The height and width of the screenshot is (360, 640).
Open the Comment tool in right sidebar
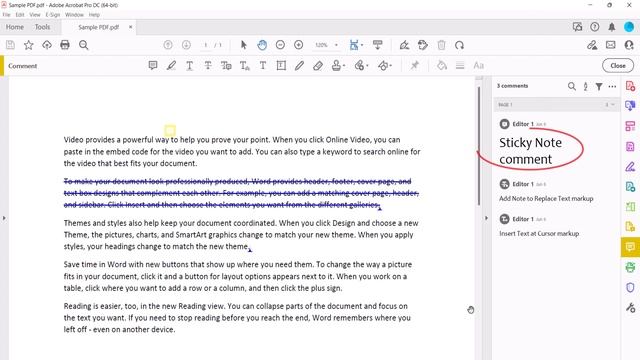[x=630, y=247]
